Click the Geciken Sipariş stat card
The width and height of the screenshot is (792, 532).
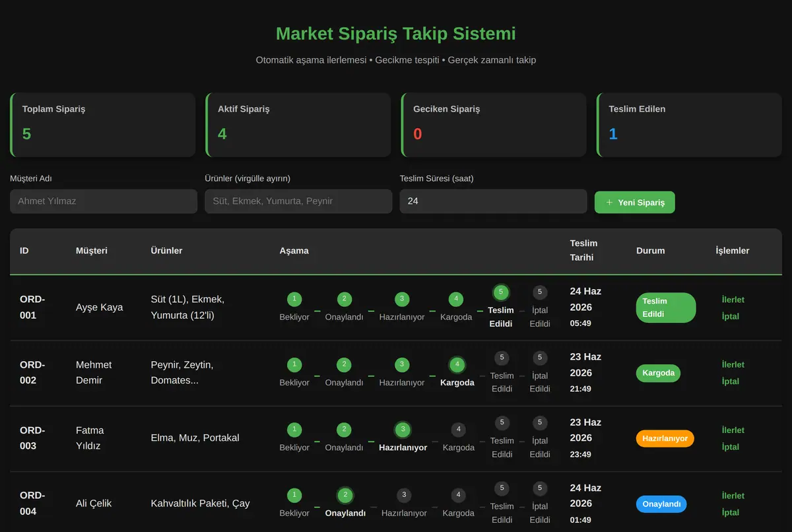[x=494, y=125]
